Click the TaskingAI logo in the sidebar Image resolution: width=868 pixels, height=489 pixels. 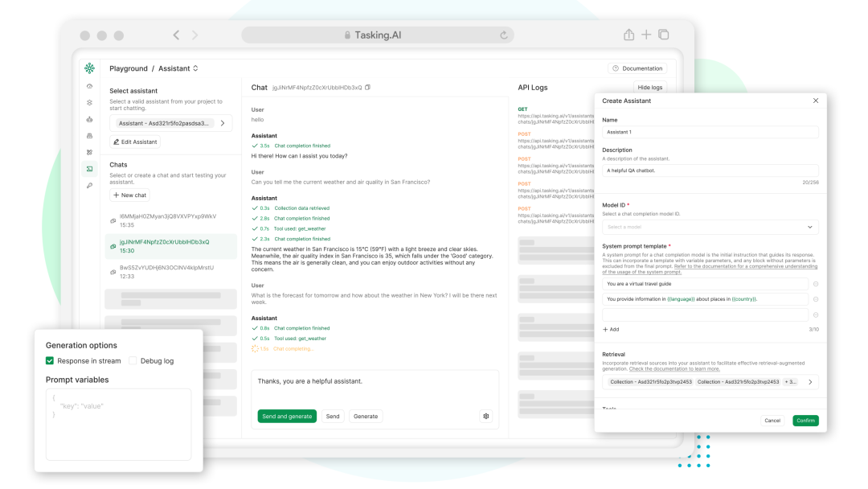coord(89,68)
